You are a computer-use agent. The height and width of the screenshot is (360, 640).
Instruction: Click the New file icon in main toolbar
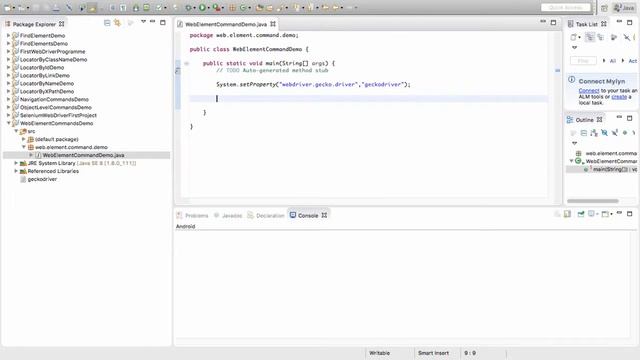click(x=7, y=7)
